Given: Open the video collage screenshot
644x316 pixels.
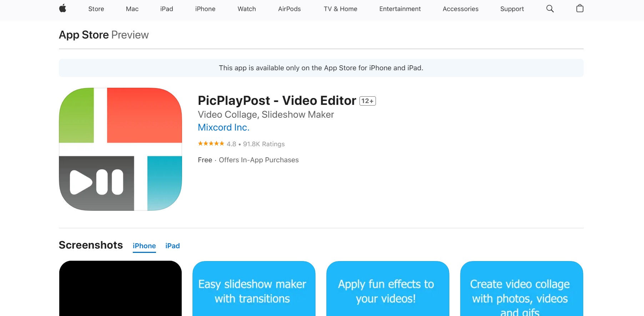Looking at the screenshot, I should point(522,289).
